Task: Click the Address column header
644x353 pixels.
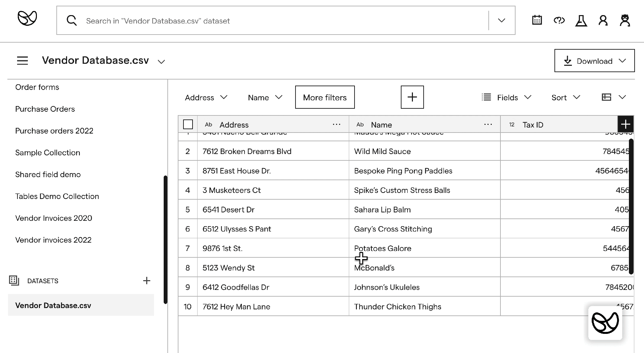Action: pos(273,124)
